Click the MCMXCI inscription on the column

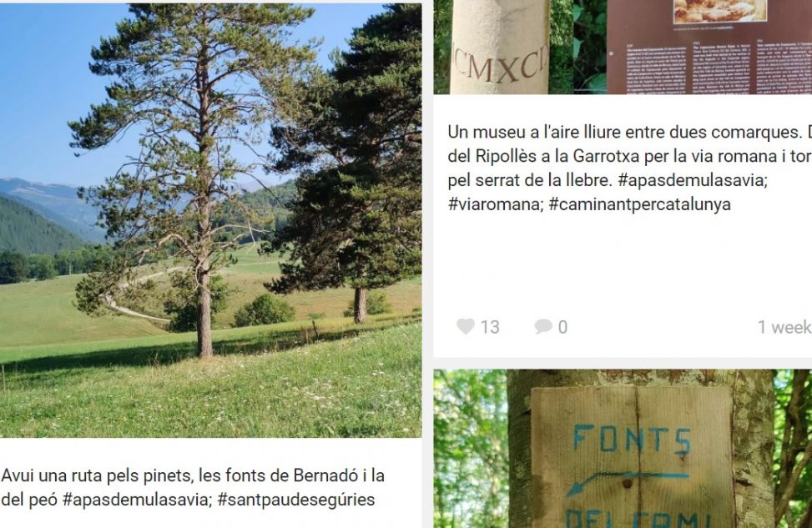pos(500,65)
